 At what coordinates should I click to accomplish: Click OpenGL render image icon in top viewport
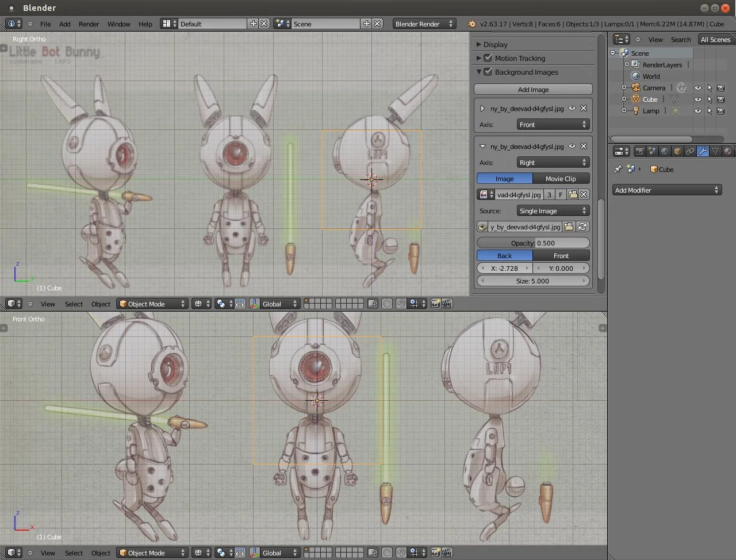coord(435,304)
